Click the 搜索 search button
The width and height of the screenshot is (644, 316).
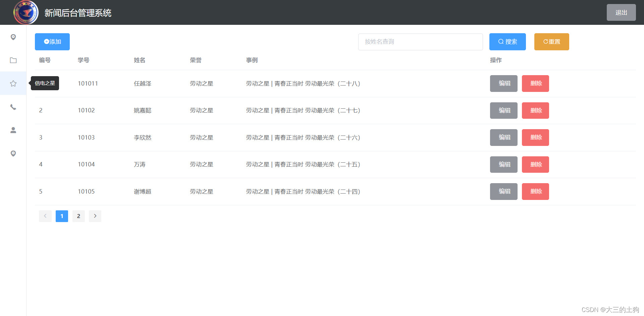(x=507, y=42)
